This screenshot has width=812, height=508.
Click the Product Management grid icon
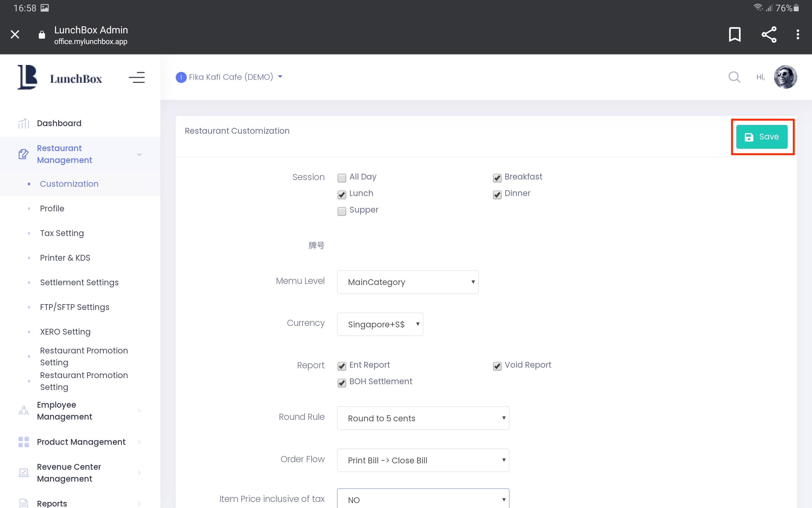pyautogui.click(x=23, y=442)
